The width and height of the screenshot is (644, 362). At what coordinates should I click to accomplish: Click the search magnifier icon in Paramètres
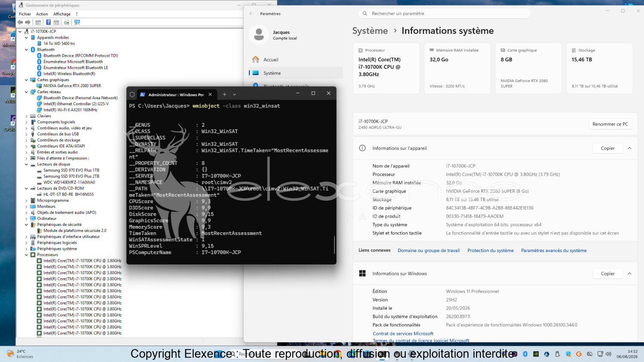[x=365, y=14]
